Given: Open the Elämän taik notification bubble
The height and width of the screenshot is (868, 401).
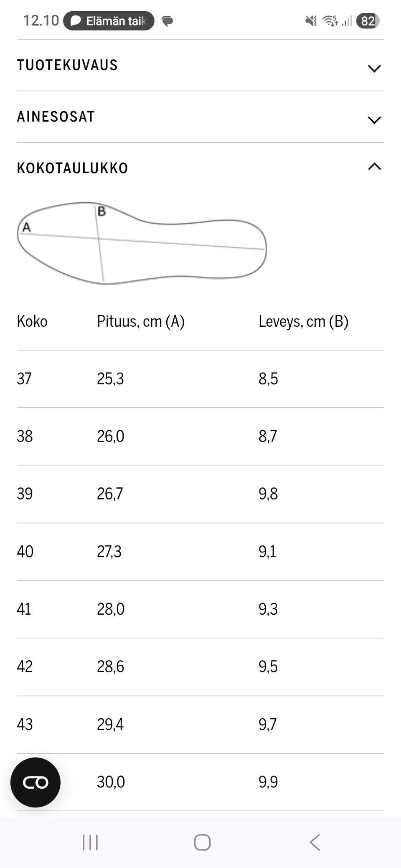Looking at the screenshot, I should (x=109, y=21).
